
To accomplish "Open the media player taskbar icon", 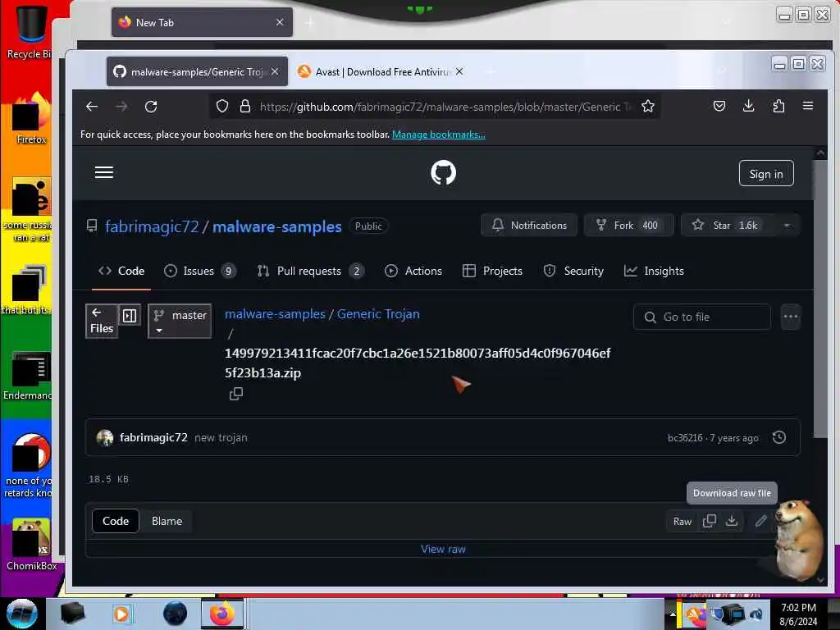I will 121,614.
